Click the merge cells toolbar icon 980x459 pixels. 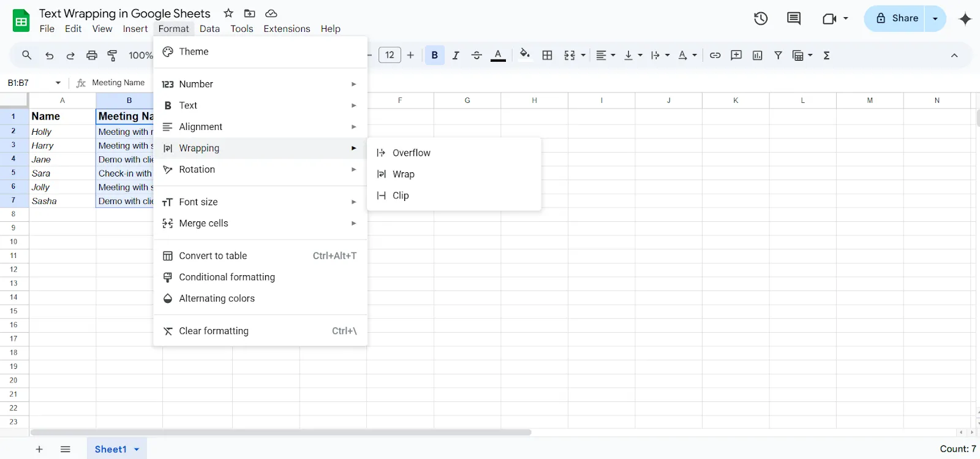570,55
